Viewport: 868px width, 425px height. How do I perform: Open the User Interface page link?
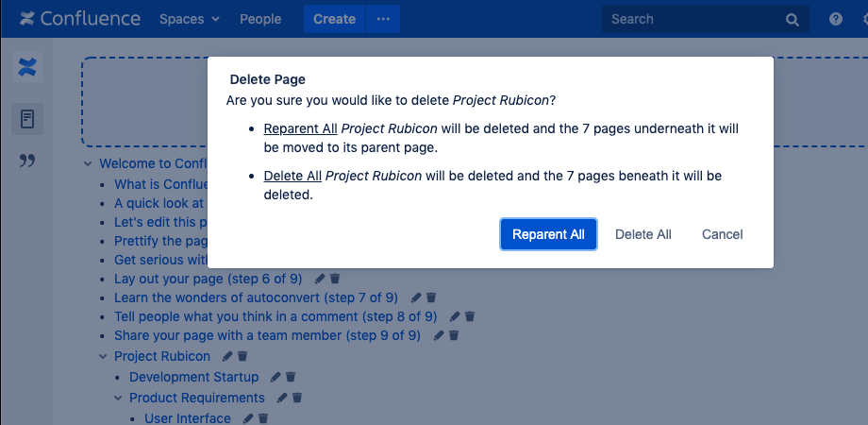(x=188, y=418)
